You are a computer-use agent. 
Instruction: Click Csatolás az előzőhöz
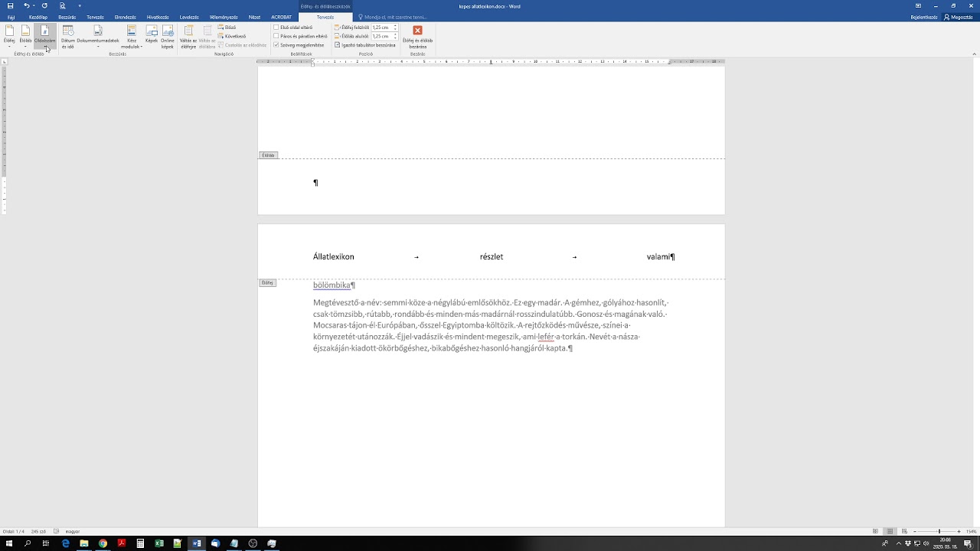tap(242, 45)
